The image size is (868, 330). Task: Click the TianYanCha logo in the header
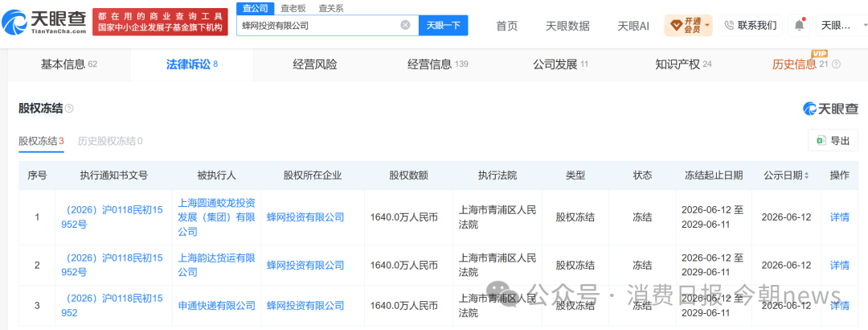43,23
